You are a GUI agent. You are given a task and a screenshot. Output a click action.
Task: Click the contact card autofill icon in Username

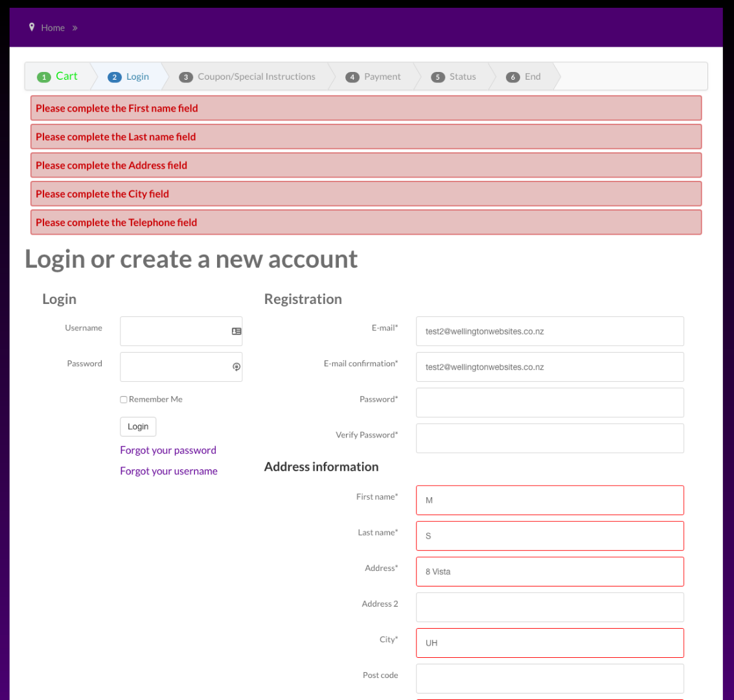[236, 331]
